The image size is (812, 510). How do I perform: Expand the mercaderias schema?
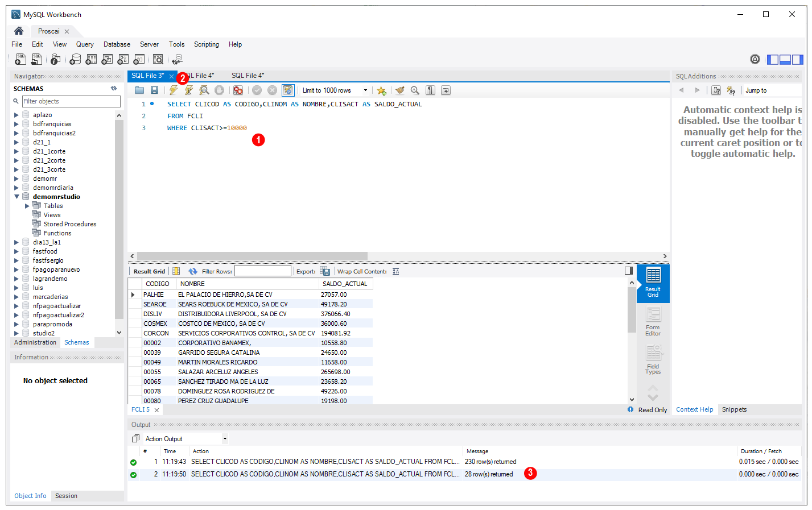[17, 297]
